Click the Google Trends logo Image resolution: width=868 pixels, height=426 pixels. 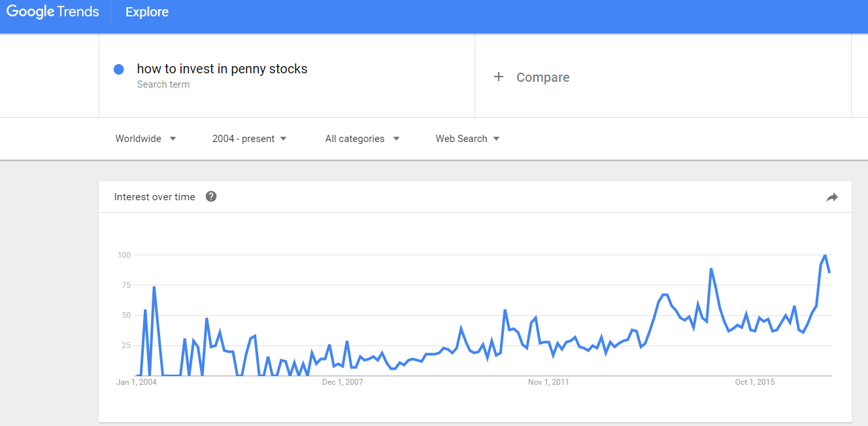click(53, 12)
